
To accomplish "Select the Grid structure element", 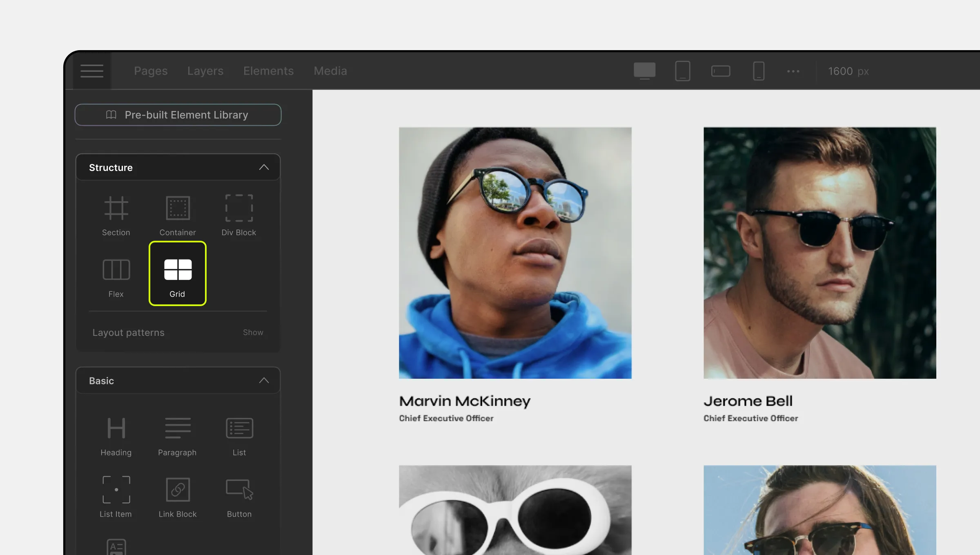I will pos(178,273).
